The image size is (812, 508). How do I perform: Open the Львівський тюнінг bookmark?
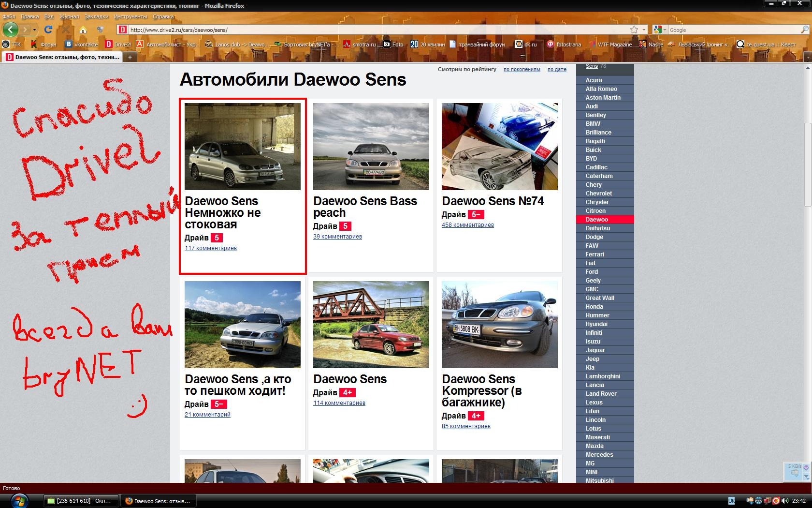click(700, 45)
